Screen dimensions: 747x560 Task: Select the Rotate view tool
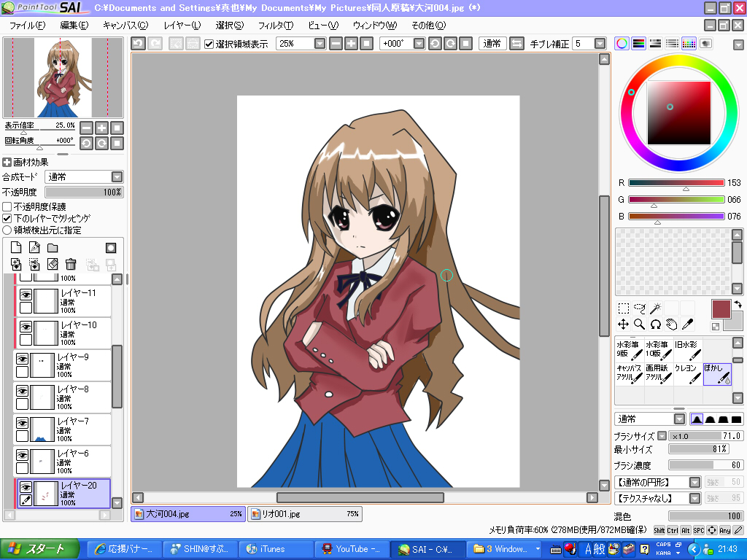(x=656, y=324)
